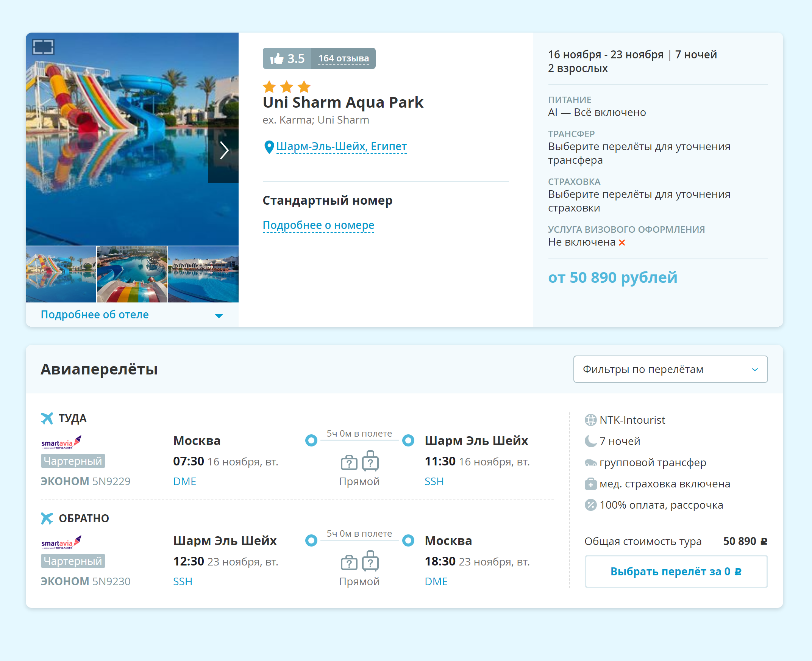The height and width of the screenshot is (661, 812).
Task: Click AI — Всё включено meal text
Action: pos(597,112)
